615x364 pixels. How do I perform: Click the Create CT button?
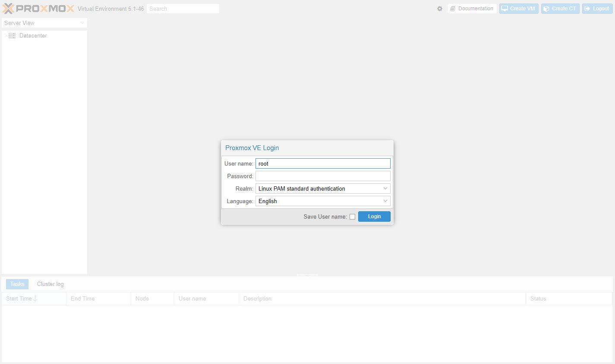(x=560, y=9)
